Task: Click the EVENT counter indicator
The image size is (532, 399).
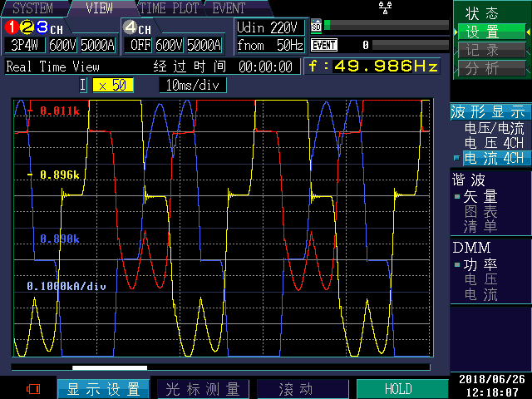Action: [323, 45]
